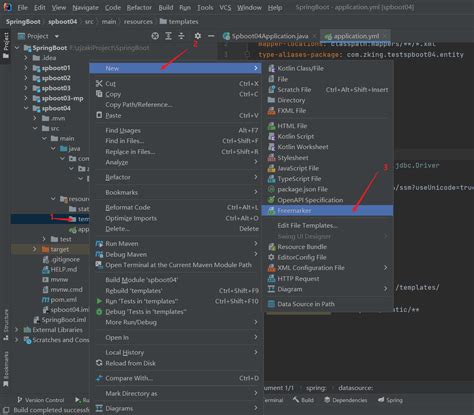Click Edit File Templates... option

click(307, 226)
